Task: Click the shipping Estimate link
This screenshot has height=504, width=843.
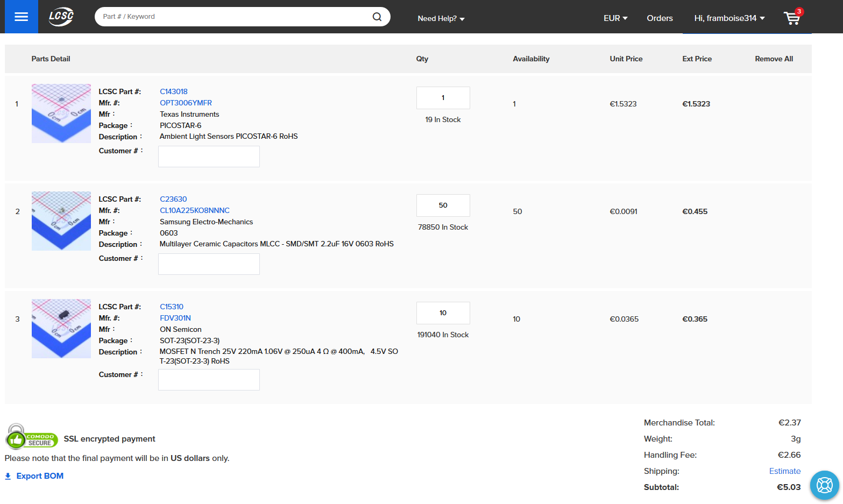Action: pos(785,471)
